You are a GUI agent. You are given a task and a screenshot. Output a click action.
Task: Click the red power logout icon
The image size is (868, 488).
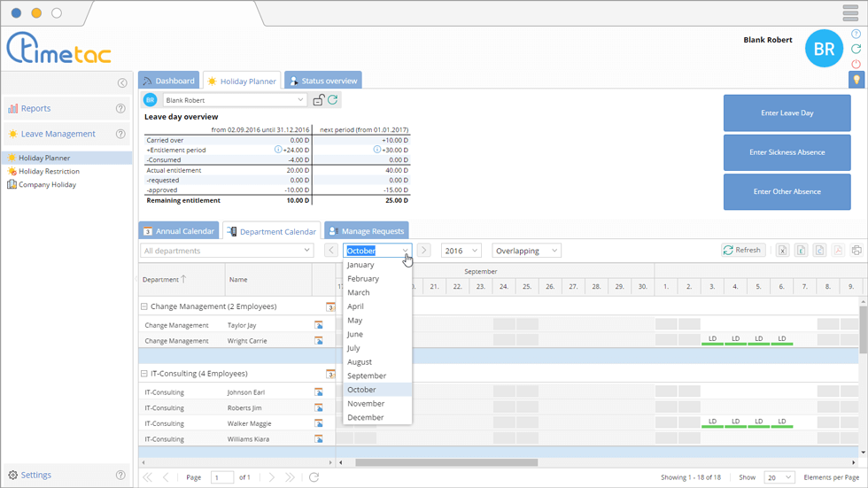pos(856,64)
